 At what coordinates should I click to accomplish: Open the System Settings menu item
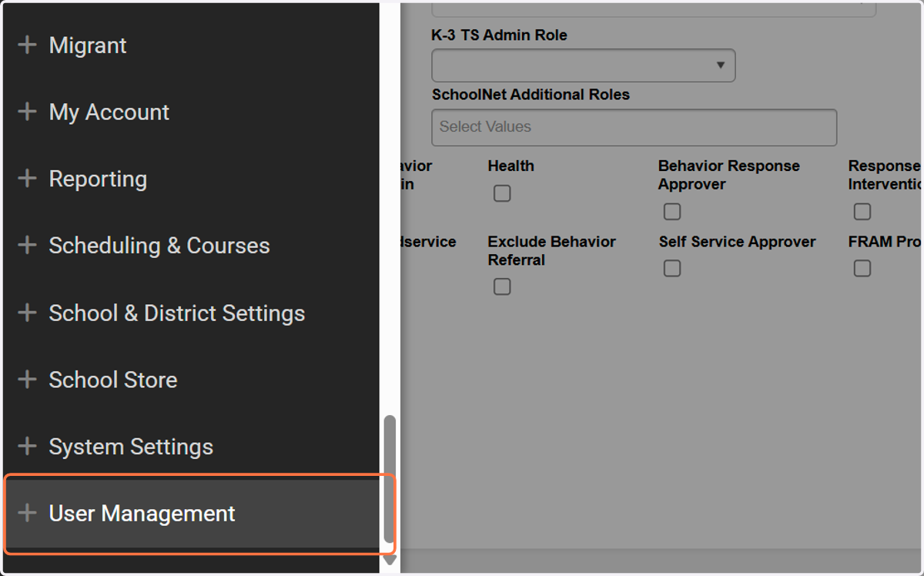point(192,447)
